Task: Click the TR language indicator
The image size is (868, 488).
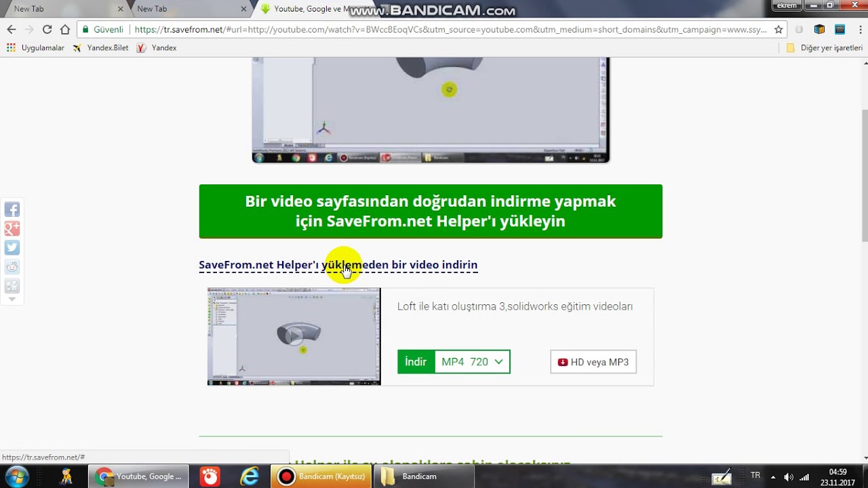Action: tap(755, 476)
